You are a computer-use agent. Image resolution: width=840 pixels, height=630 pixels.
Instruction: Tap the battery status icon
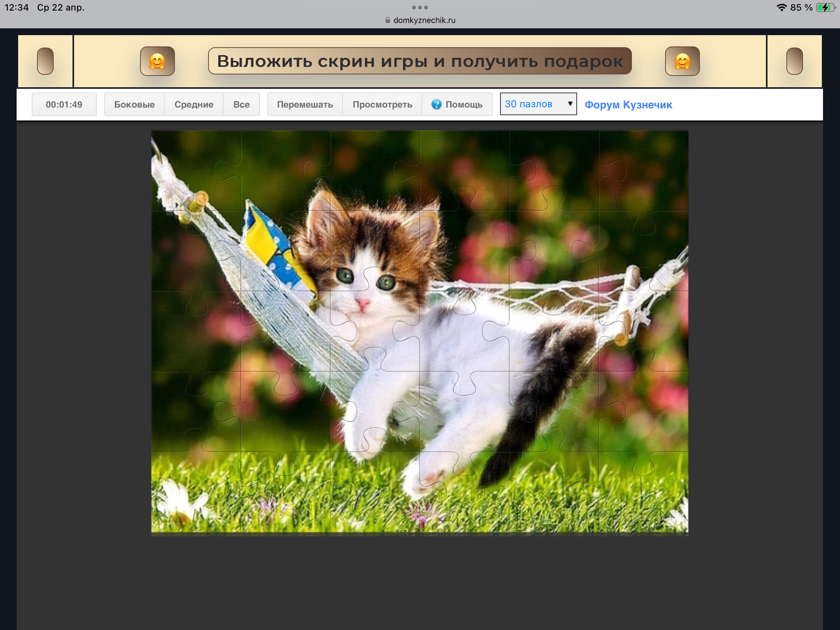(x=825, y=8)
